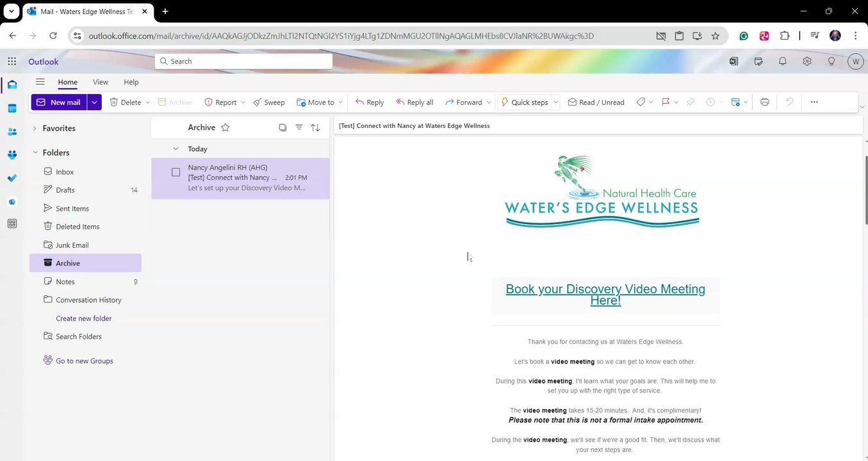Image resolution: width=868 pixels, height=461 pixels.
Task: Open more ribbon options ellipsis
Action: (814, 102)
